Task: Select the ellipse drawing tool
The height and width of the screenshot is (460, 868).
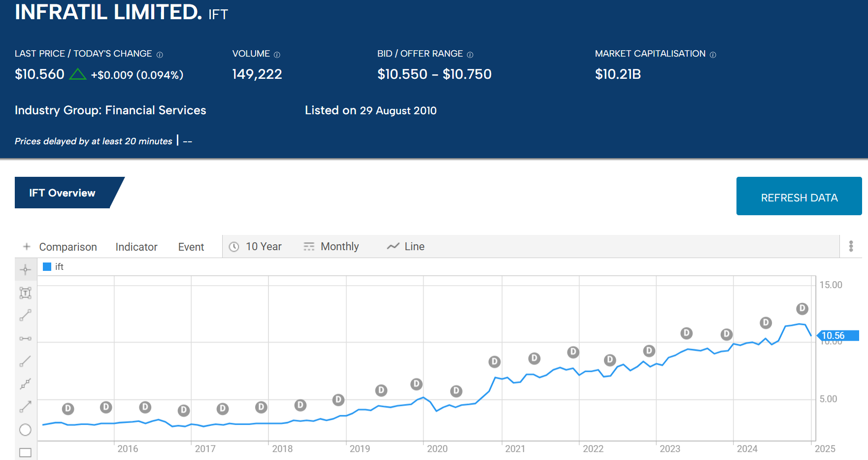Action: 25,429
